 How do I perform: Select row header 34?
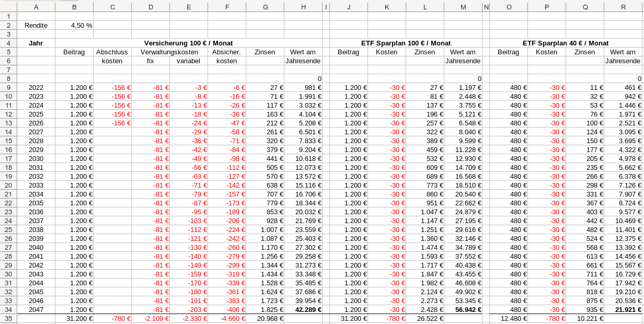click(8, 309)
